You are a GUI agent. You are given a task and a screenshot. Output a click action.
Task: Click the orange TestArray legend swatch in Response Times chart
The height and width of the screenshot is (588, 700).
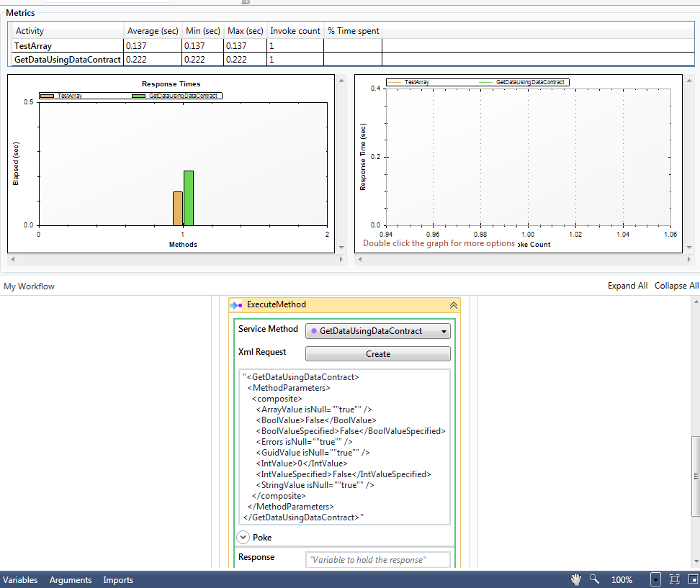pos(48,96)
